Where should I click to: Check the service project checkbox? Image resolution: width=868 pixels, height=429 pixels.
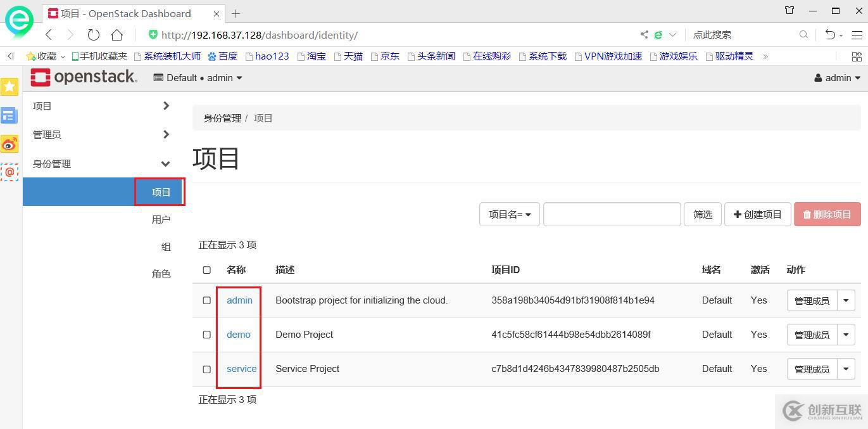tap(206, 369)
